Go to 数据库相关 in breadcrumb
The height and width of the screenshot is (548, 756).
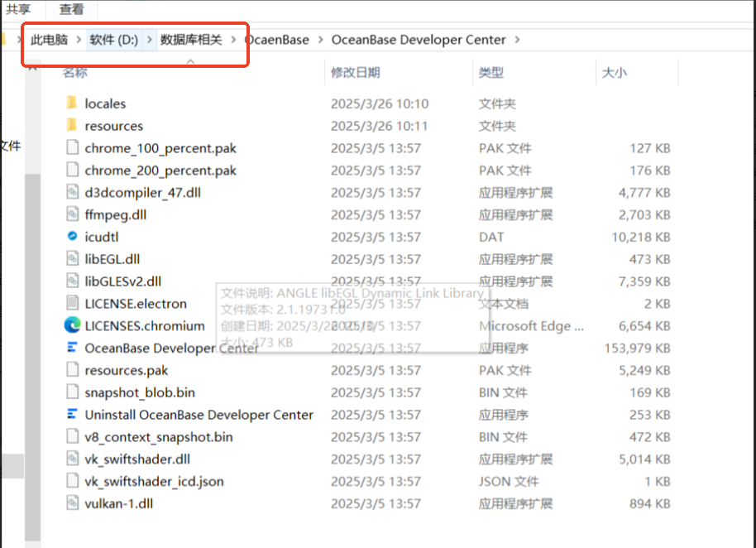click(x=191, y=40)
